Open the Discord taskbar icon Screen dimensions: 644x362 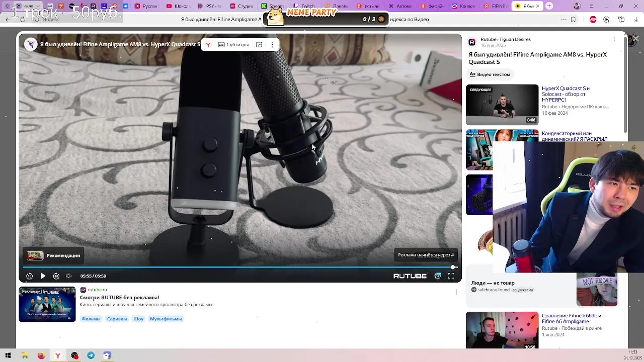[x=107, y=355]
